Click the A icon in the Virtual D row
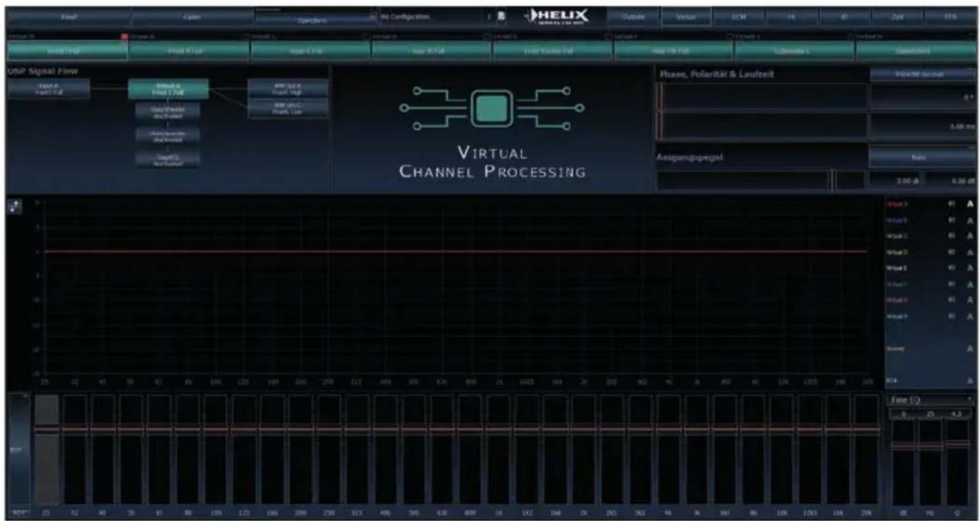This screenshot has width=980, height=521. tap(970, 252)
